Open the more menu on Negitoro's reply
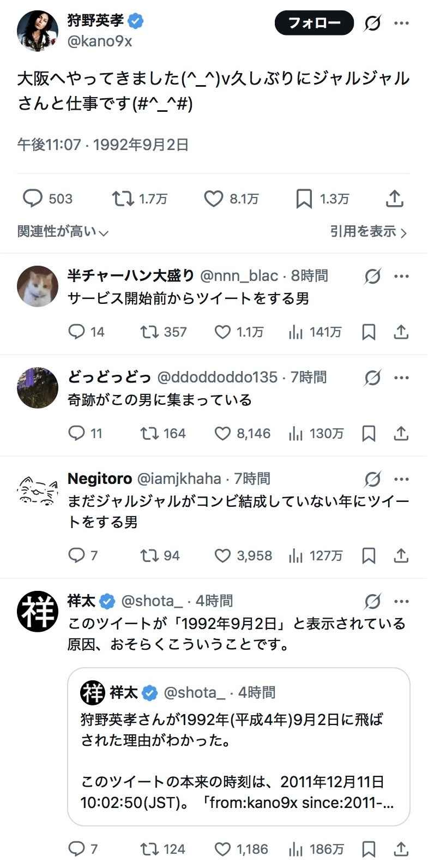The image size is (428, 868). (x=401, y=479)
